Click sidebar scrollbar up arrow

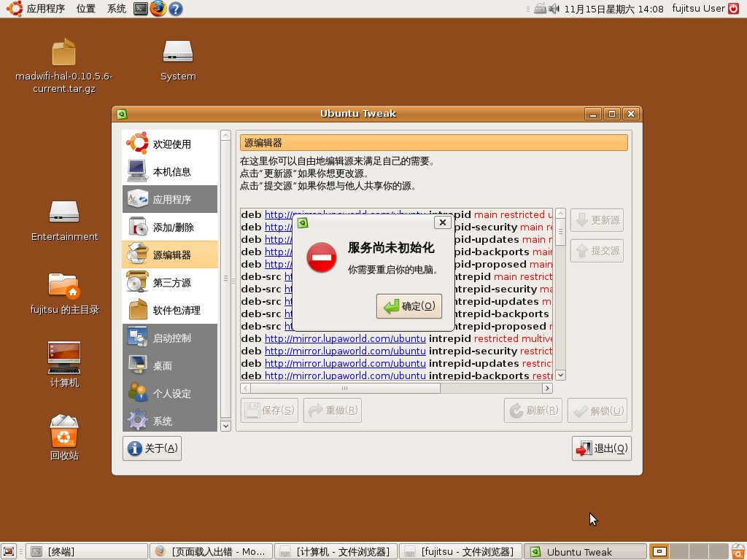pos(226,135)
